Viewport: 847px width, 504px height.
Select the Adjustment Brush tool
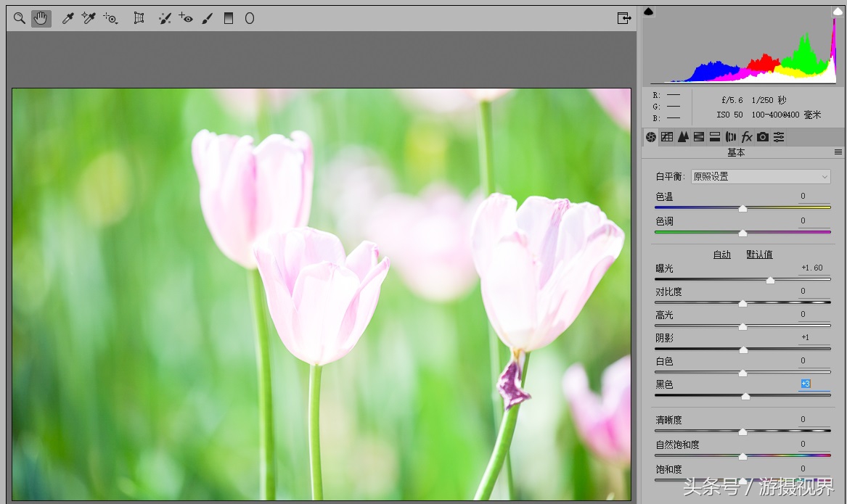(x=207, y=18)
